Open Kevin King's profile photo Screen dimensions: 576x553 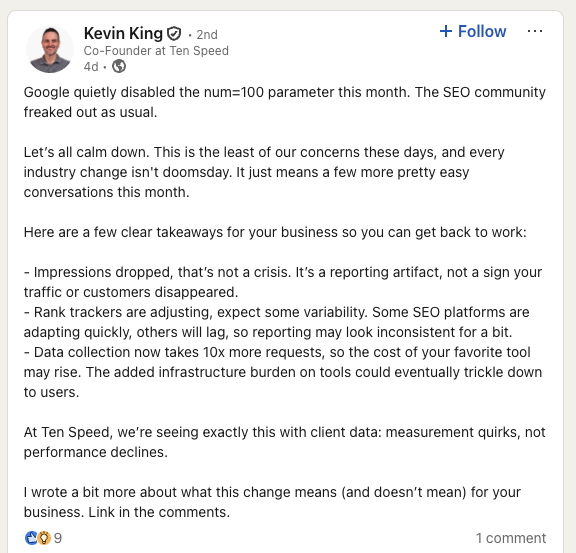coord(50,49)
